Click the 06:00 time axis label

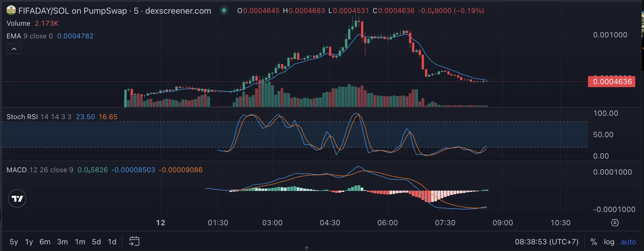388,223
